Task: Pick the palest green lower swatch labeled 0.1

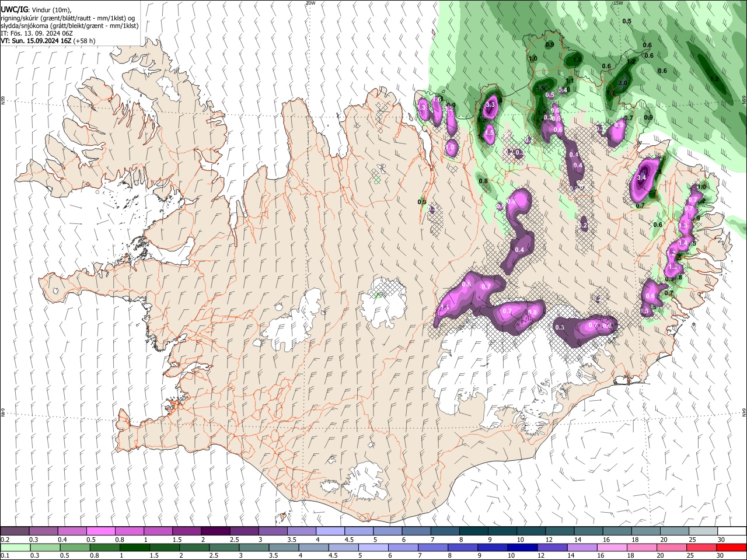Action: 15,547
